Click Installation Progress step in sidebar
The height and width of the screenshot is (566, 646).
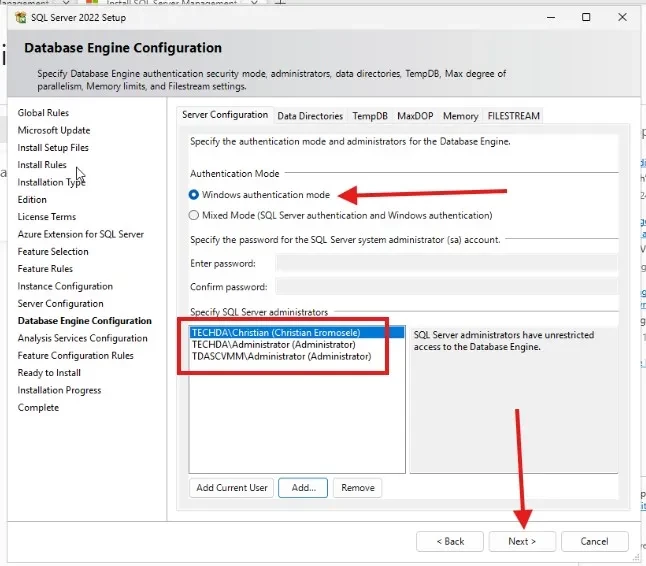59,390
